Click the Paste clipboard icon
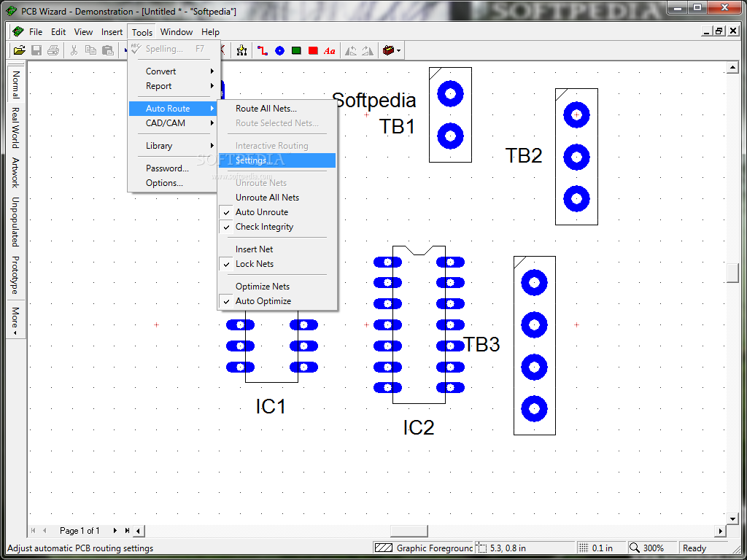 tap(108, 50)
